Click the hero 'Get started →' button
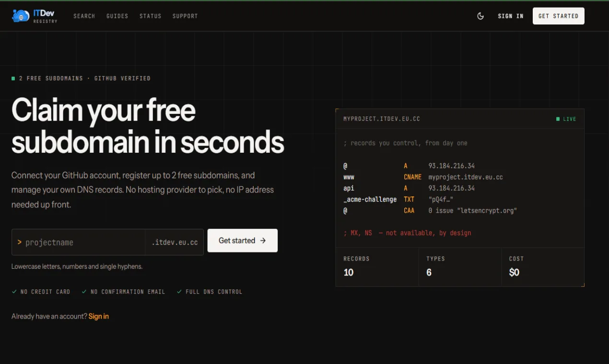The image size is (609, 364). (243, 240)
